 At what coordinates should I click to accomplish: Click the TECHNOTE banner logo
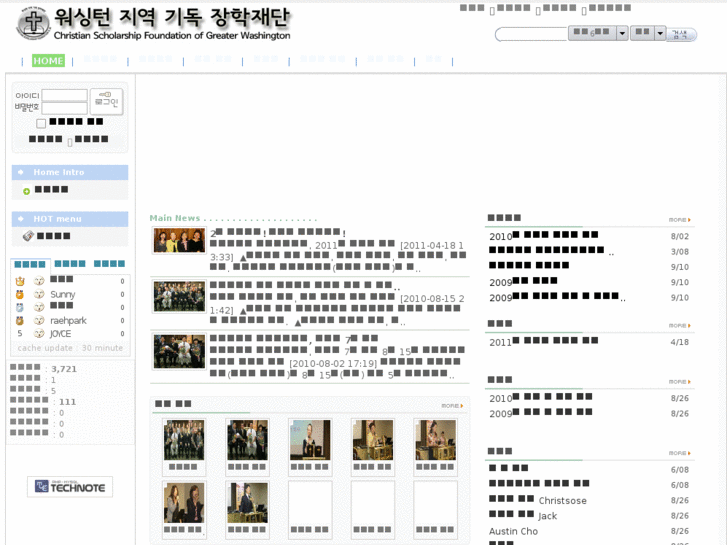(x=70, y=487)
